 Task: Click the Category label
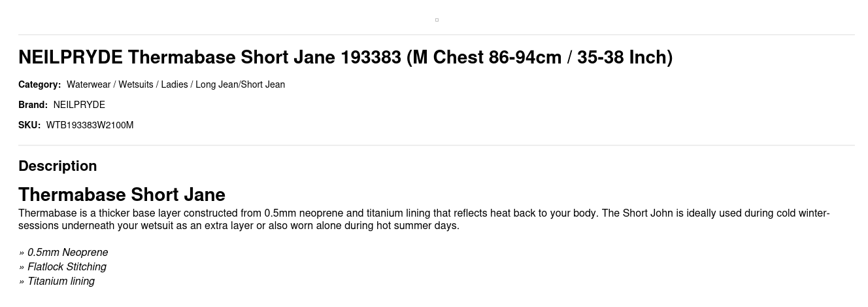[39, 84]
